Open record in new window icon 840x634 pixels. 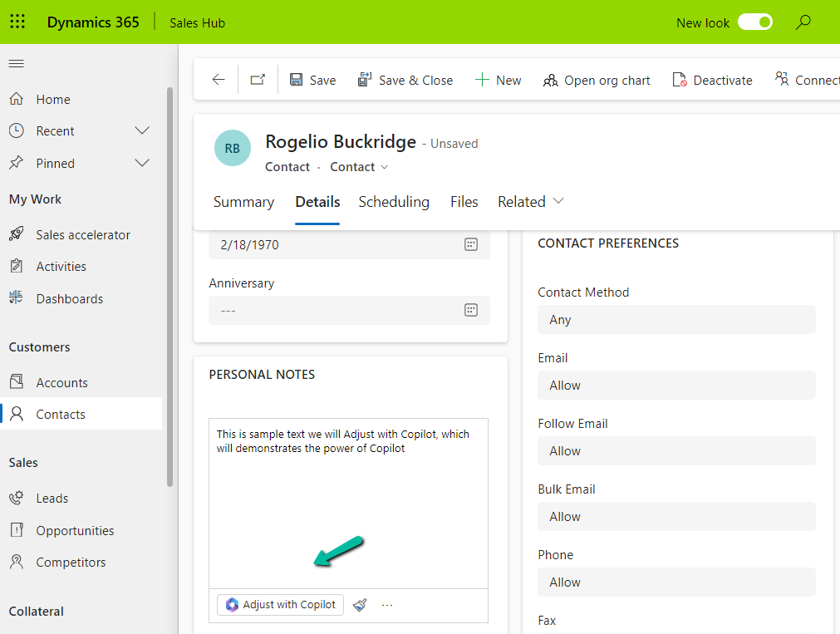point(258,80)
